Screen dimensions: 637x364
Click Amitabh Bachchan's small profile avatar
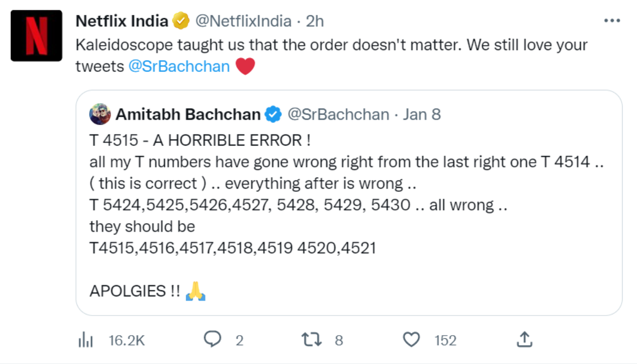pyautogui.click(x=100, y=114)
